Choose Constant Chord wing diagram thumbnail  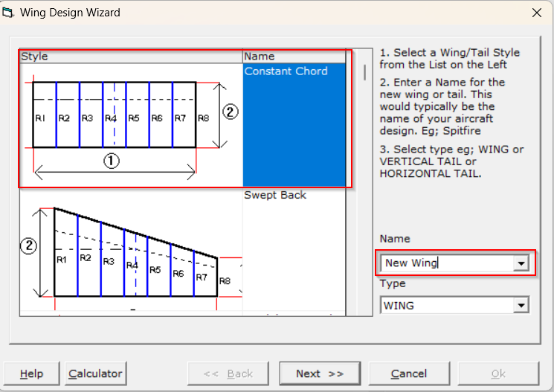tap(131, 125)
